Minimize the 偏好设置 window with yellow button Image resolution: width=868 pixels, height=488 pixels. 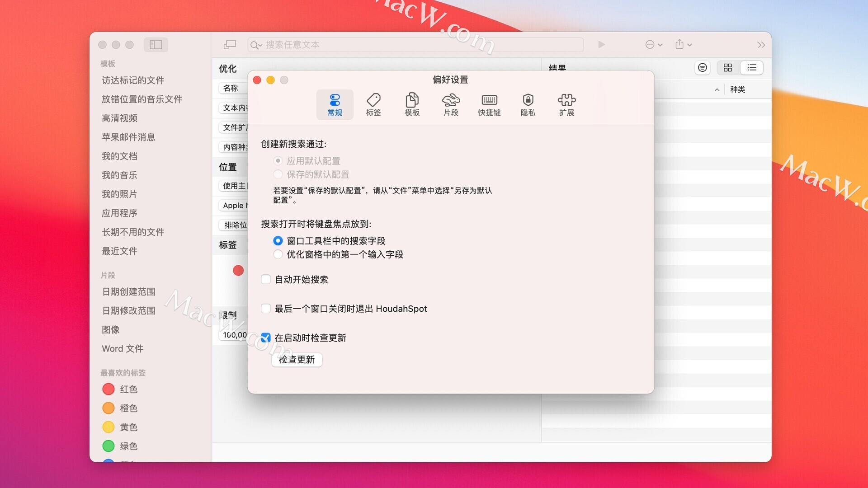pos(270,80)
